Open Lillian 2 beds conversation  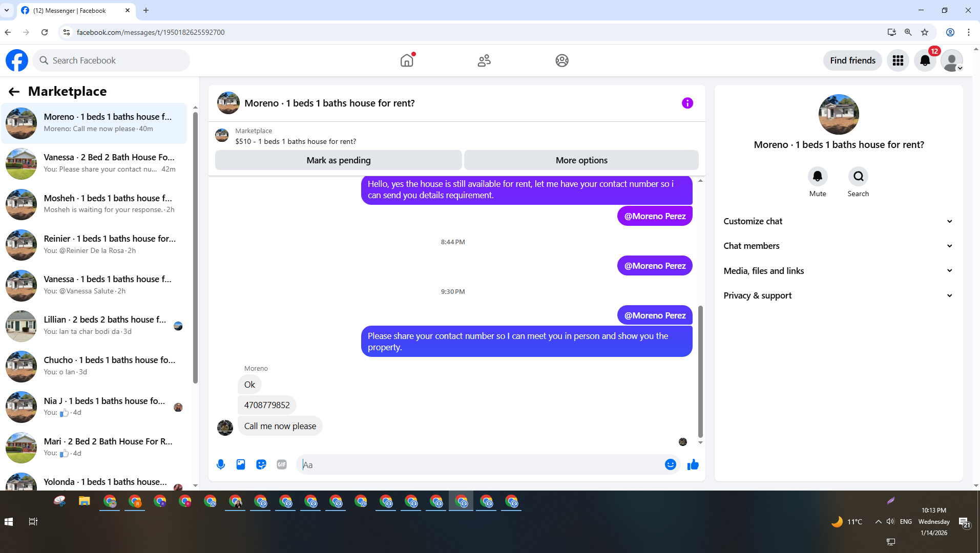pos(95,326)
